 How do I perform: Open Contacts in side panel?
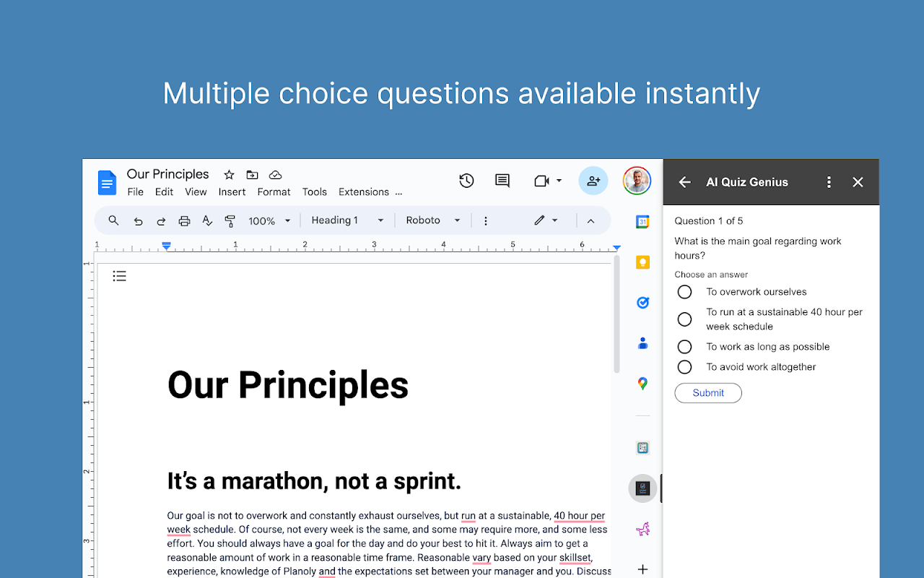click(x=642, y=343)
